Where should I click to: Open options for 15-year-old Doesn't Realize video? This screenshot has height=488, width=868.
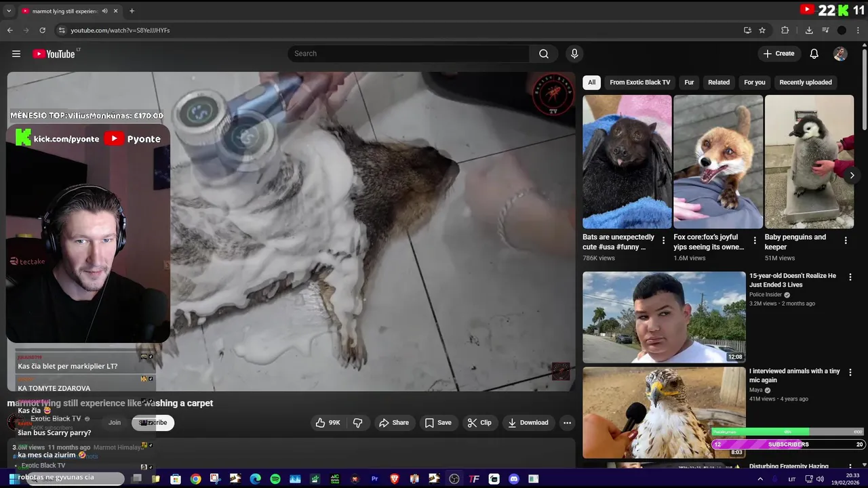coord(850,277)
